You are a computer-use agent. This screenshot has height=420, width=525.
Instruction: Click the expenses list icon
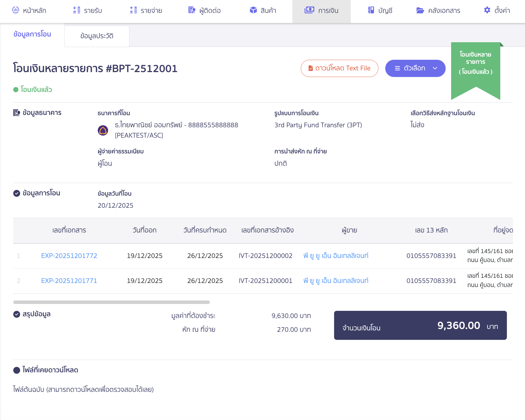point(133,10)
